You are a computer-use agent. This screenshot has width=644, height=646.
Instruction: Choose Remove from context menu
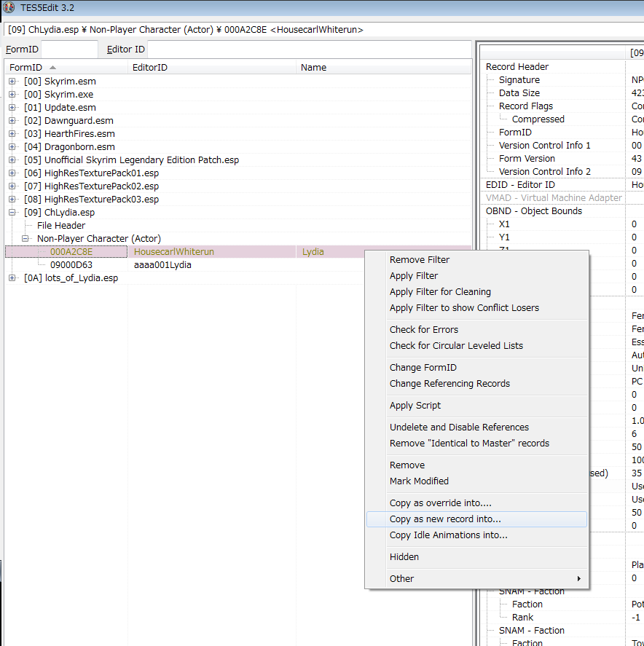pos(476,465)
